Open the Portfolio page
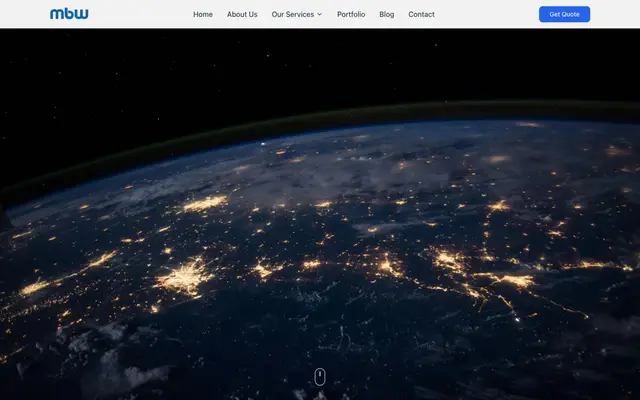 351,14
